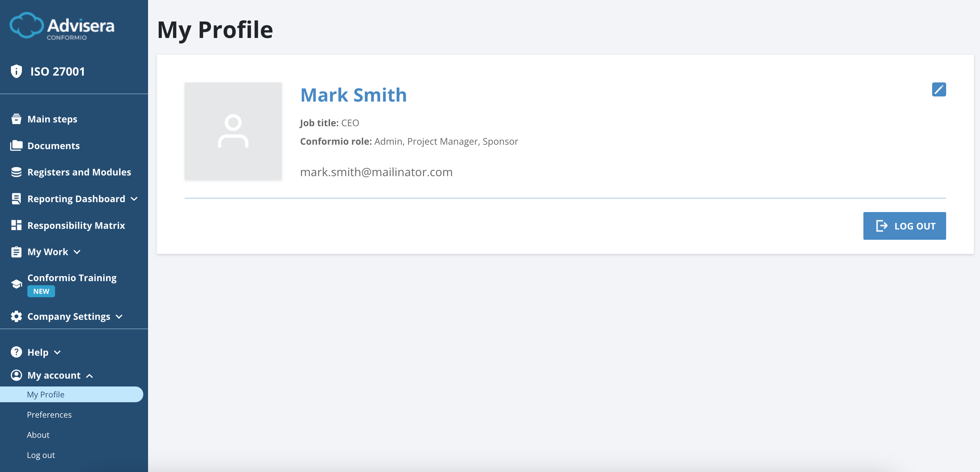Expand the Reporting Dashboard chevron
The width and height of the screenshot is (980, 472).
[x=134, y=199]
